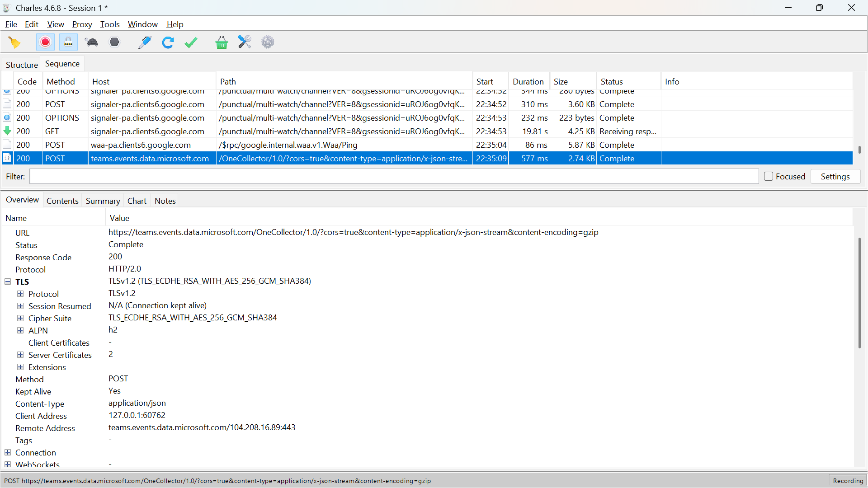This screenshot has height=488, width=868.
Task: Select the Compose pen icon
Action: point(145,42)
